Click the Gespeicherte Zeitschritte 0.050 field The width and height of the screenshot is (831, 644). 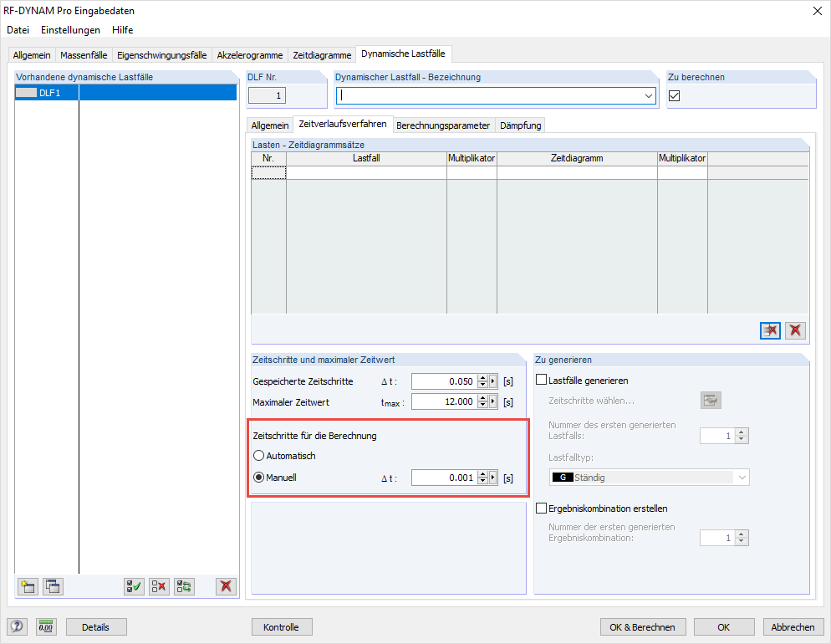point(444,381)
